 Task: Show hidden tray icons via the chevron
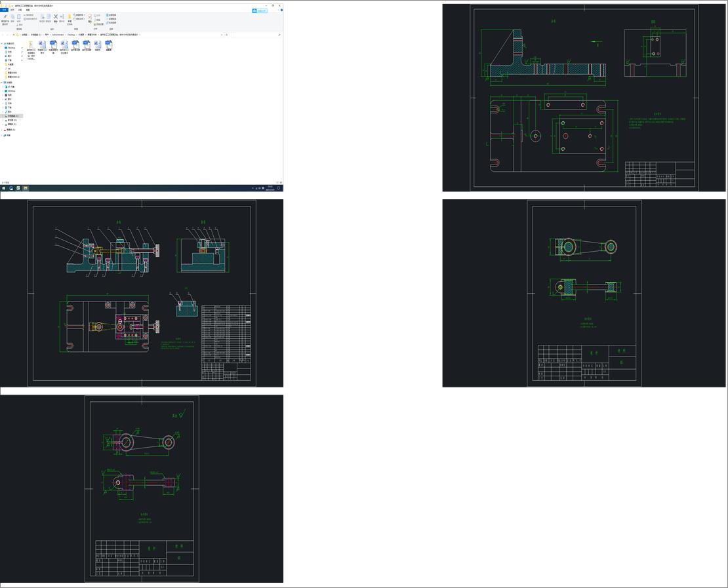coord(253,188)
